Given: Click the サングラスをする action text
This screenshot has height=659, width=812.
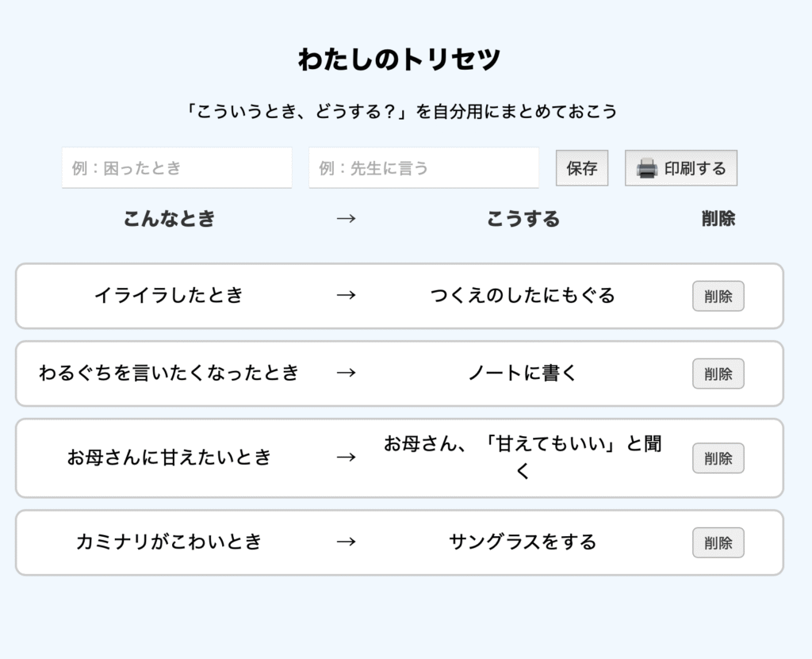Looking at the screenshot, I should click(523, 542).
